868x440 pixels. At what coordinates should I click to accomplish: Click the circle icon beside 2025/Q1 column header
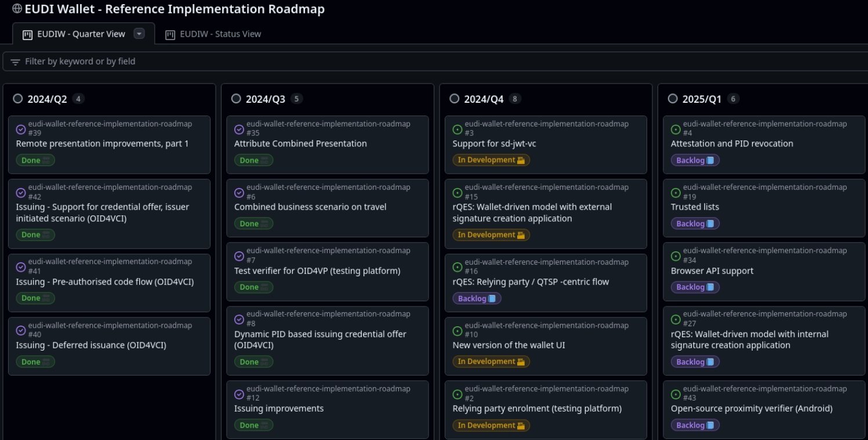[673, 99]
